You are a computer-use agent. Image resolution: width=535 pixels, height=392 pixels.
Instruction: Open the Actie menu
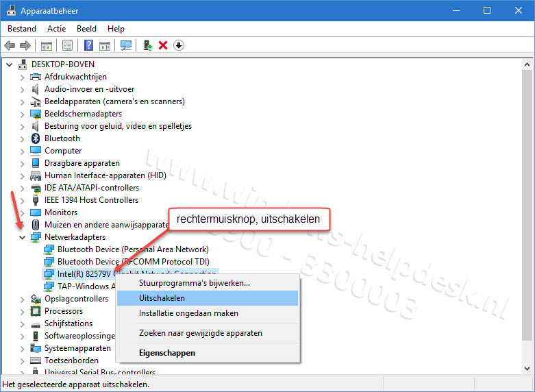[x=57, y=29]
